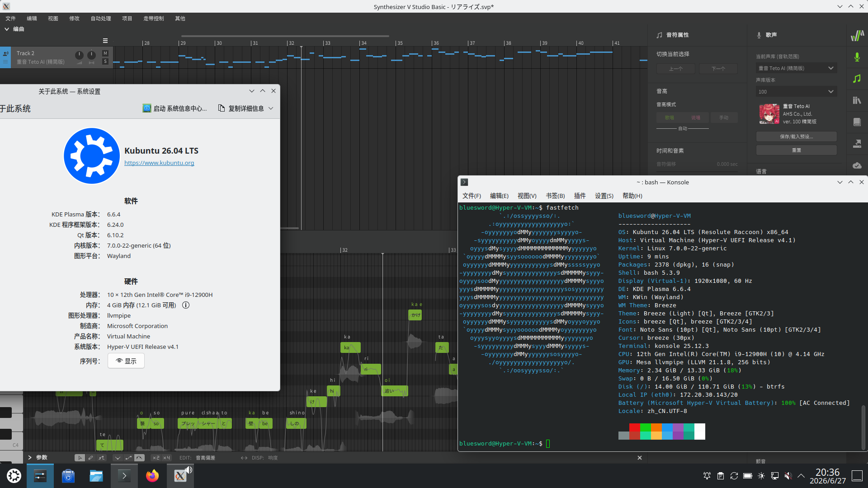The image size is (868, 488).
Task: Open the voice panel microphone icon in the Synthesizer V sidebar
Action: tap(857, 57)
